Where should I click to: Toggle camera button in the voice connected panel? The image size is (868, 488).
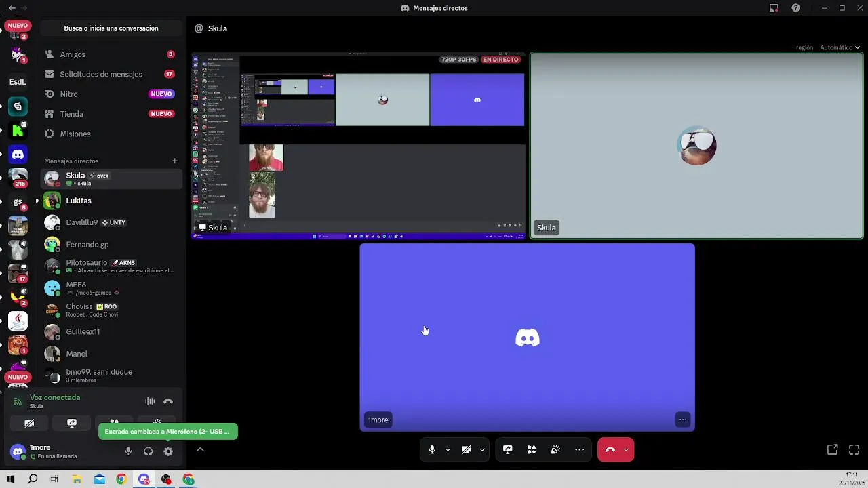pos(29,423)
